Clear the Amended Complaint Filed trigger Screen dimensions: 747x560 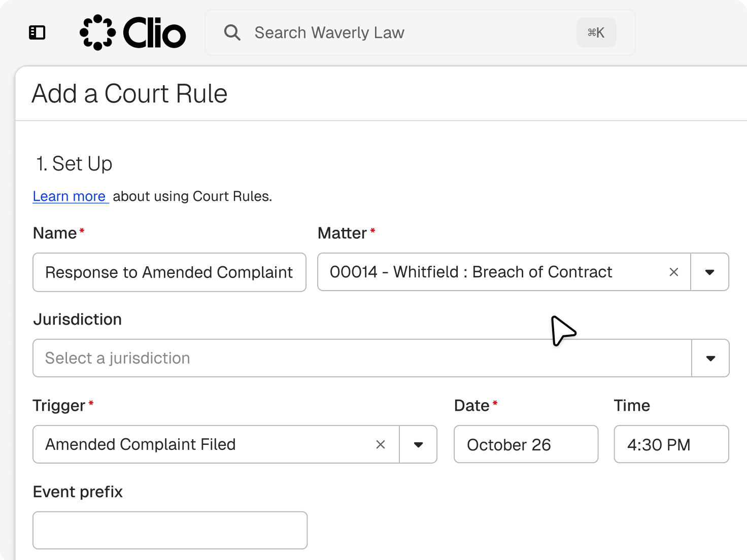tap(381, 444)
